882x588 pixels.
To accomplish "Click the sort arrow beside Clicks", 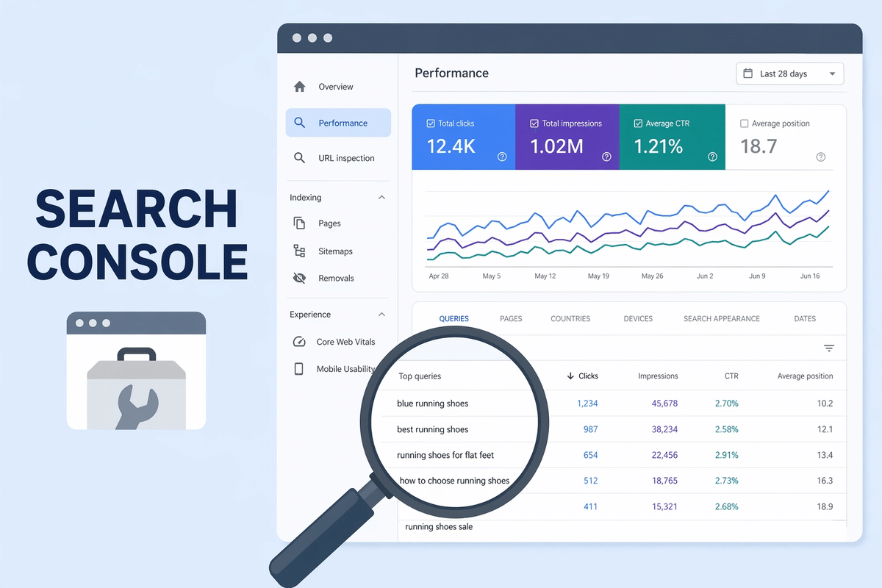I will (570, 376).
